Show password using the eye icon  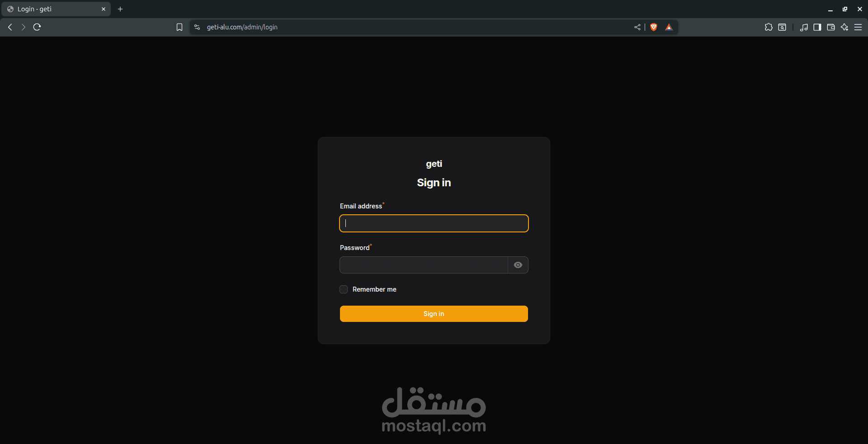click(x=518, y=265)
